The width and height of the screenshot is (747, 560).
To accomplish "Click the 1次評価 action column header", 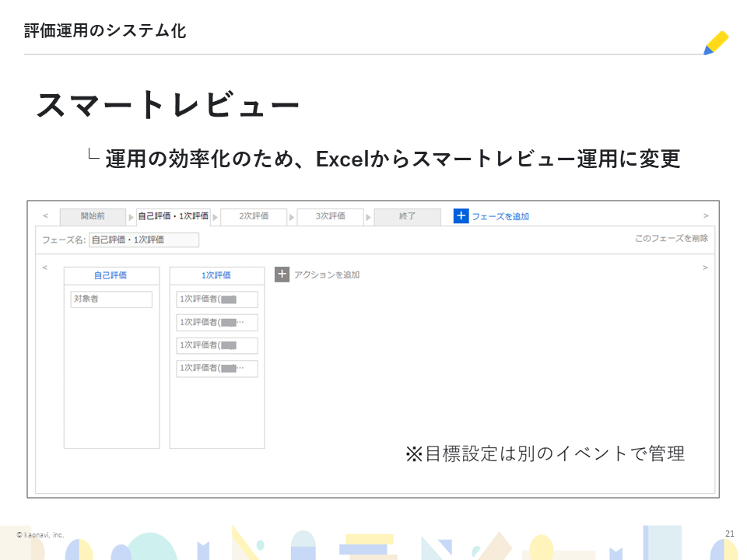I will [x=216, y=275].
